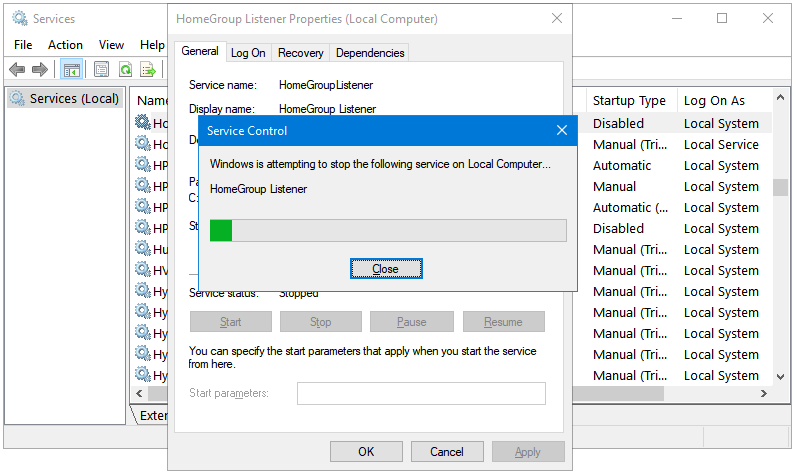Open the Action menu
The width and height of the screenshot is (797, 475).
coord(66,45)
